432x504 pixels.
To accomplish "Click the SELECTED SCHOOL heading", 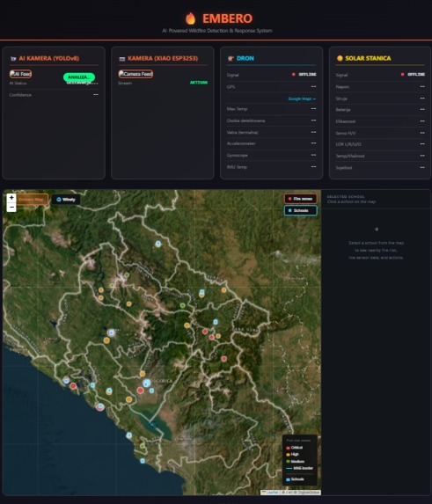I will click(346, 196).
